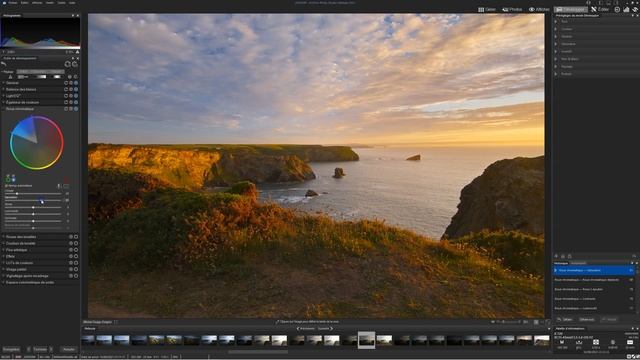
Task: Click the Terminer button
Action: 40,349
